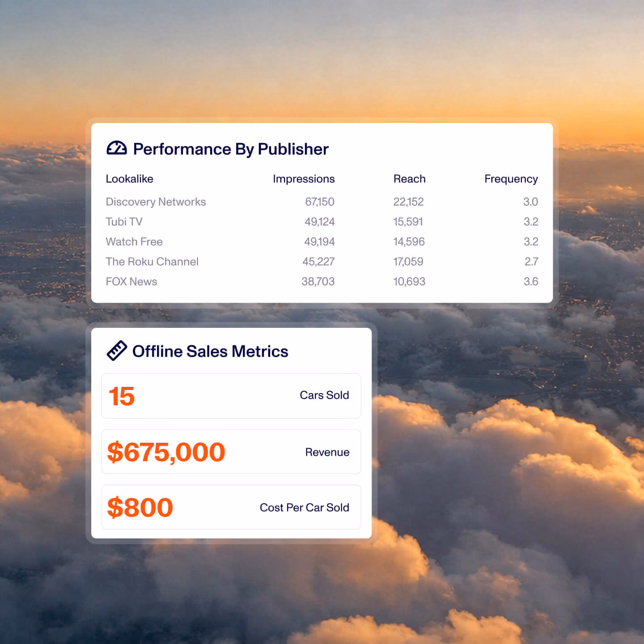Click the Performance By Publisher heading
This screenshot has width=644, height=644.
point(231,149)
